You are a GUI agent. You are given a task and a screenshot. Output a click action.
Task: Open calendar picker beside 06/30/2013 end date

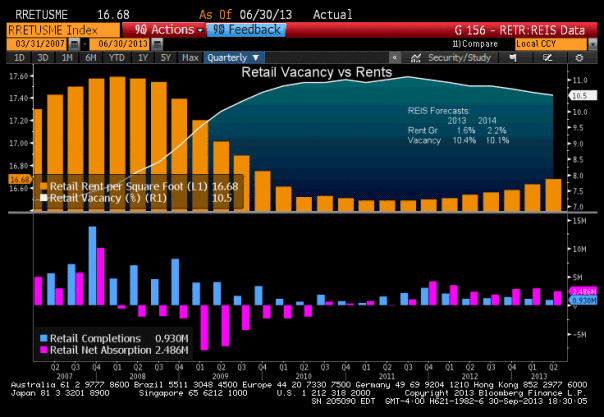(157, 44)
